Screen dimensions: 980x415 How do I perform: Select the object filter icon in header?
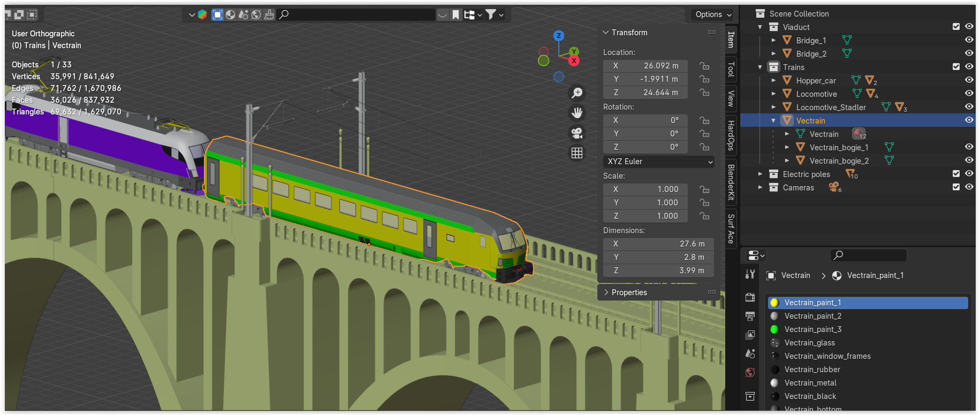pos(217,14)
